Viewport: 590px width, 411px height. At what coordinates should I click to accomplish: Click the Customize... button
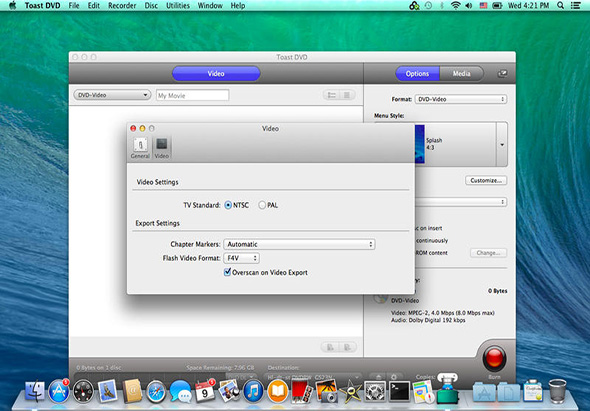(x=486, y=181)
